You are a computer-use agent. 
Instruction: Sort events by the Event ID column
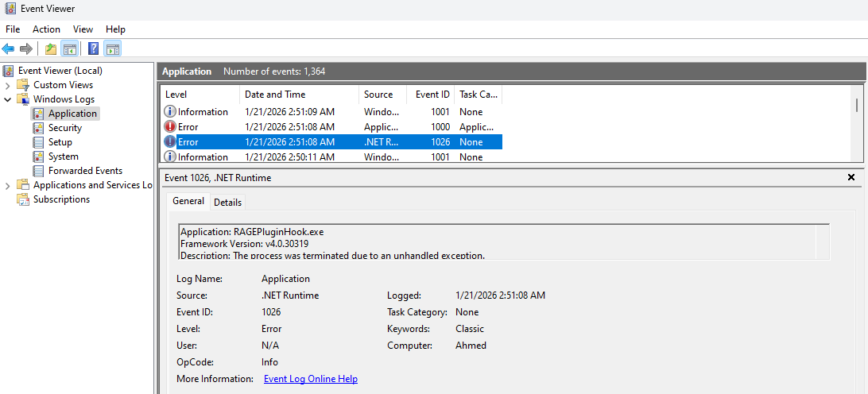coord(432,95)
